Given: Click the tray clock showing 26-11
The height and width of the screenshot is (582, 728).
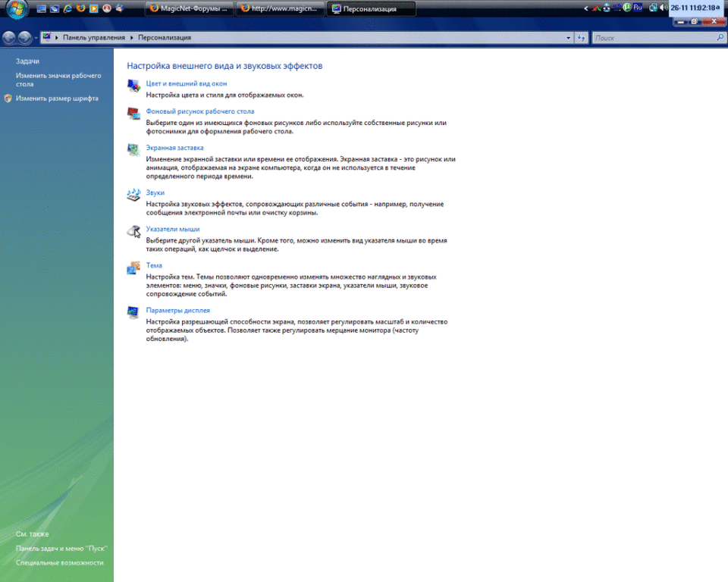Looking at the screenshot, I should [x=695, y=8].
